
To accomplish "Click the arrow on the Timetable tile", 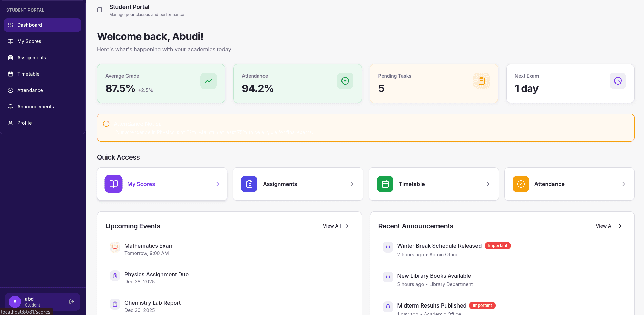I will [487, 184].
